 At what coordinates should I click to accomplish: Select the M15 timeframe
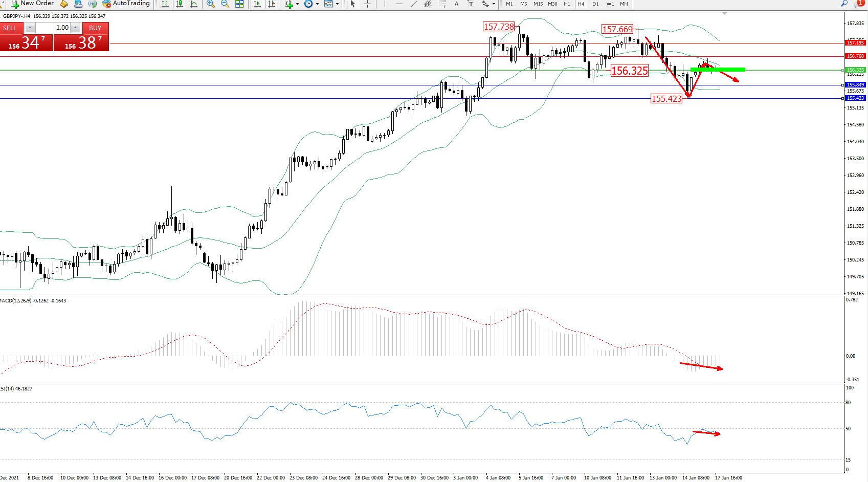tap(538, 4)
